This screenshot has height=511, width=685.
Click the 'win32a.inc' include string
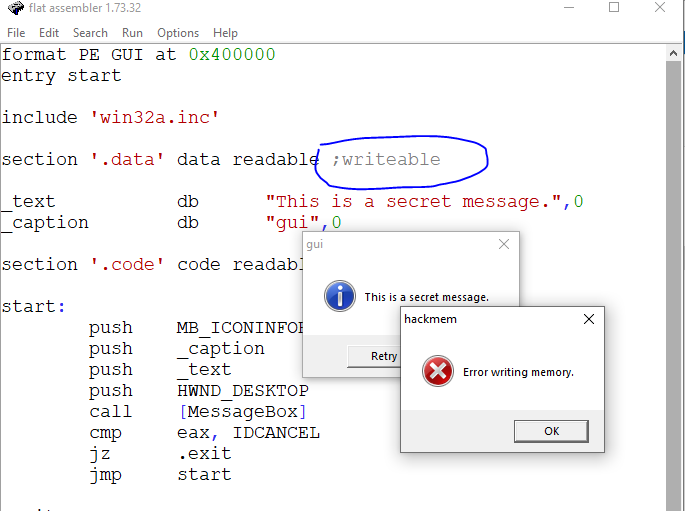(154, 117)
